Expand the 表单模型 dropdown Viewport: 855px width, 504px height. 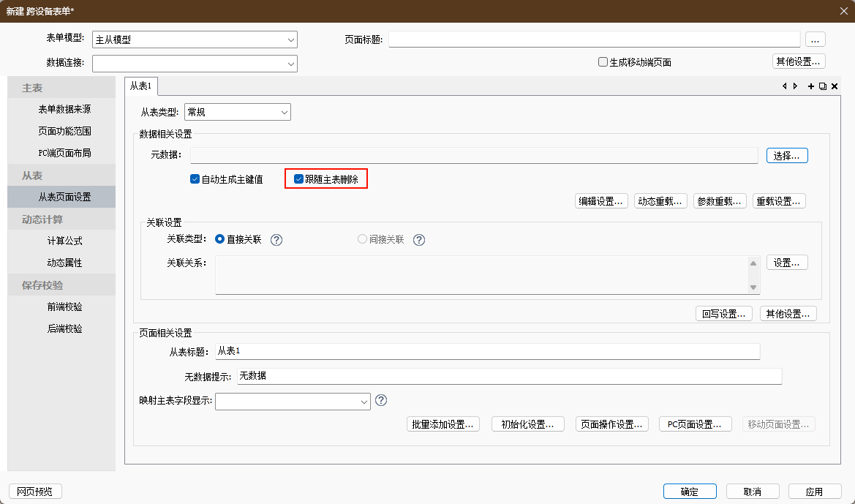point(291,40)
